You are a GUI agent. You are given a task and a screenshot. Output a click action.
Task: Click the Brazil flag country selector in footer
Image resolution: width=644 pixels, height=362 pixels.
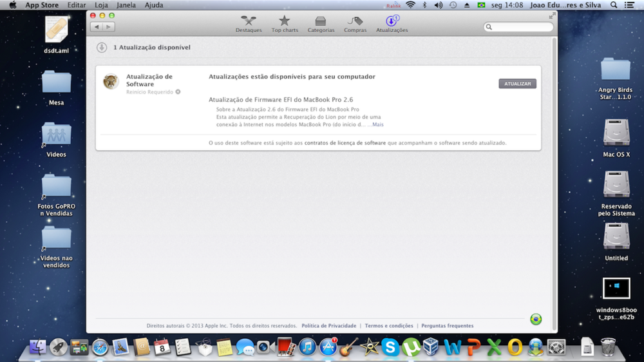tap(536, 319)
